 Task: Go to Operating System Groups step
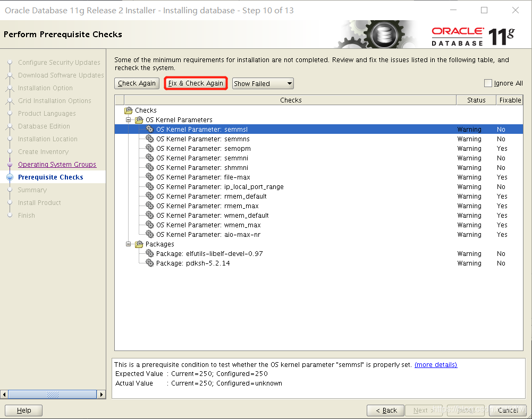pyautogui.click(x=57, y=165)
